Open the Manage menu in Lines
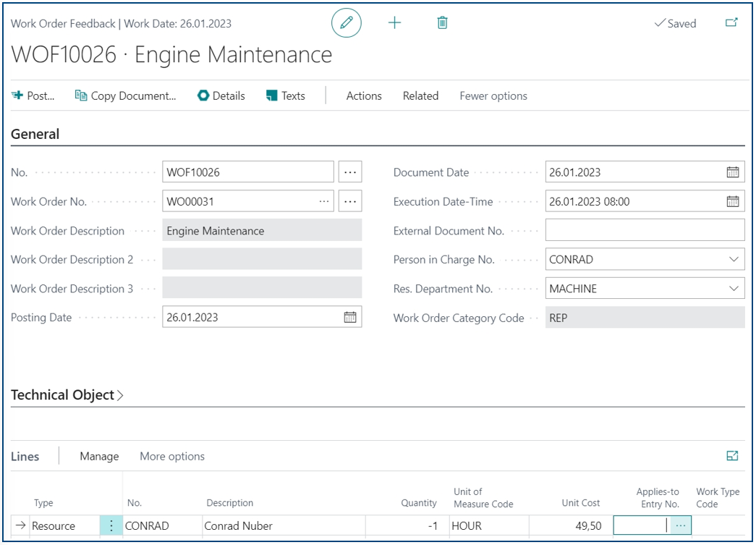Screen dimensions: 756x545 (x=99, y=456)
